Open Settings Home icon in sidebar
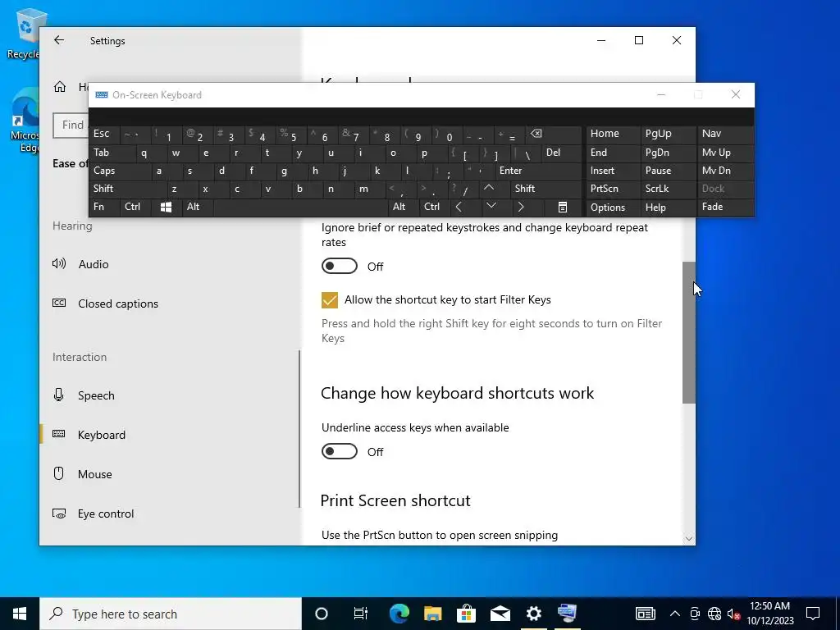This screenshot has height=630, width=840. click(60, 87)
